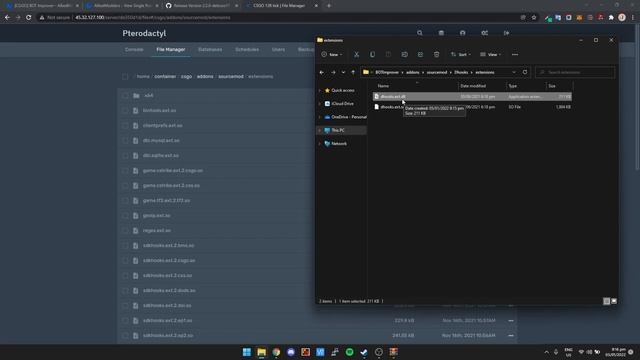Bookmark this page with the star icon
The image size is (640, 360).
534,18
